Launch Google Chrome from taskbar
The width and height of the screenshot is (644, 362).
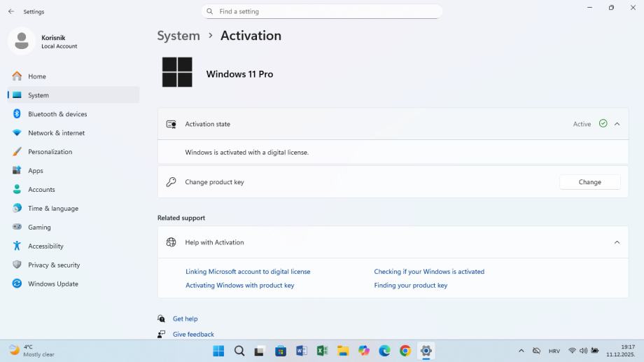pos(405,351)
